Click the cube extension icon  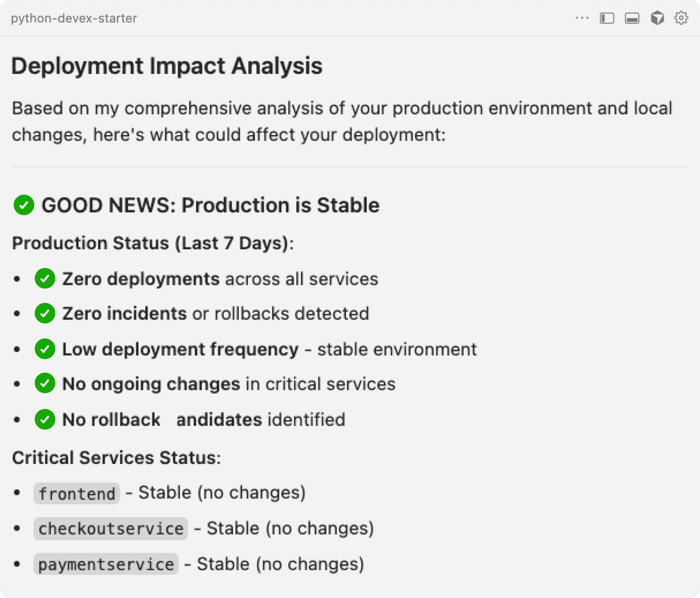(657, 18)
